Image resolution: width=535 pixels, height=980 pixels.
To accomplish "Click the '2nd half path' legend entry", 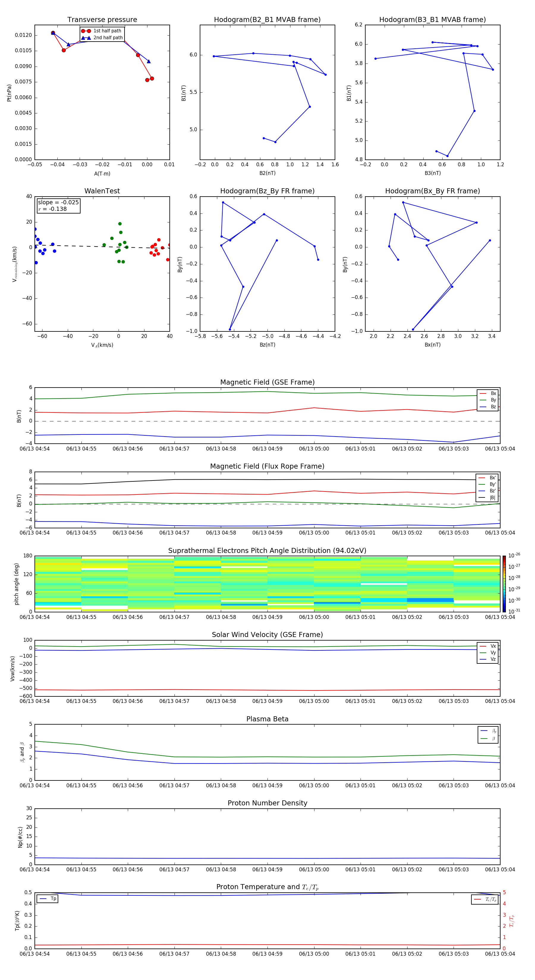I will tap(101, 38).
